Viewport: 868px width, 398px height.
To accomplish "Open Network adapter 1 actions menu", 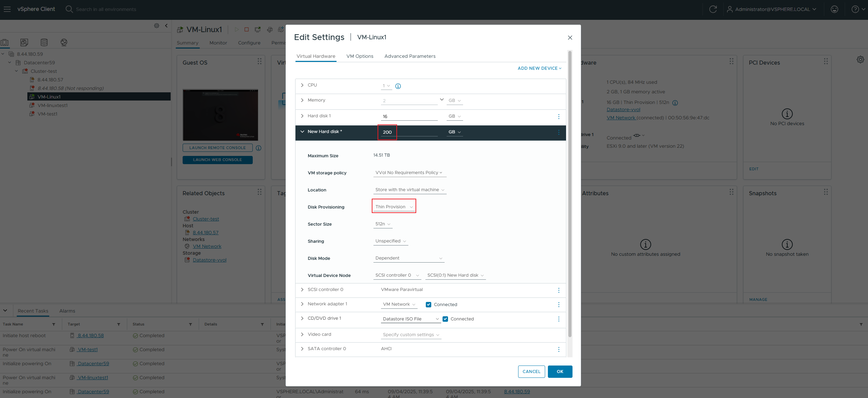I will [559, 305].
